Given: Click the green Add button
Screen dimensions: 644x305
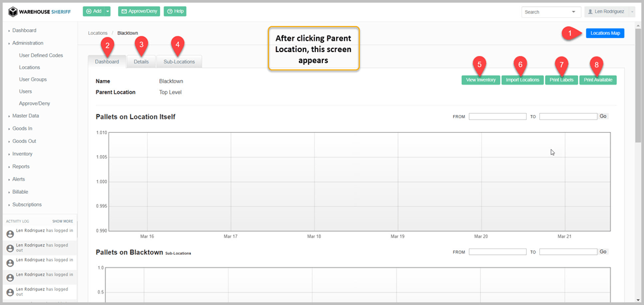Looking at the screenshot, I should click(93, 11).
